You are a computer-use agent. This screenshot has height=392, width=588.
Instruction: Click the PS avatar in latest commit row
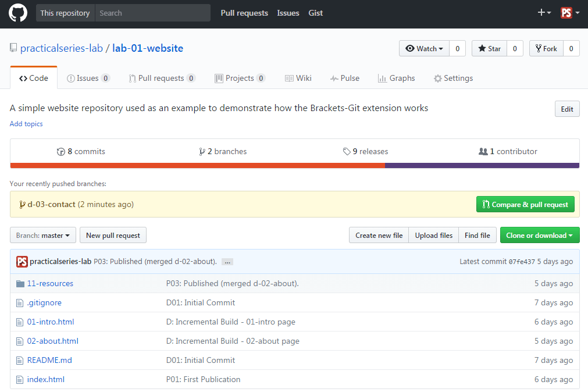coord(22,262)
